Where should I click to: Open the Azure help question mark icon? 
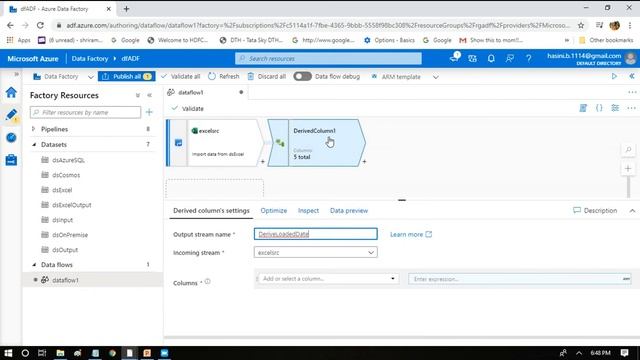pos(529,59)
